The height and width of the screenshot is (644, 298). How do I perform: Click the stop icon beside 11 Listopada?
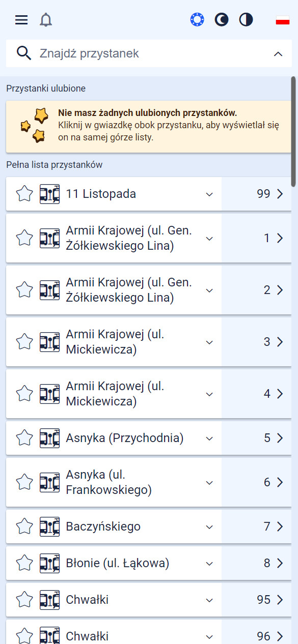click(50, 194)
